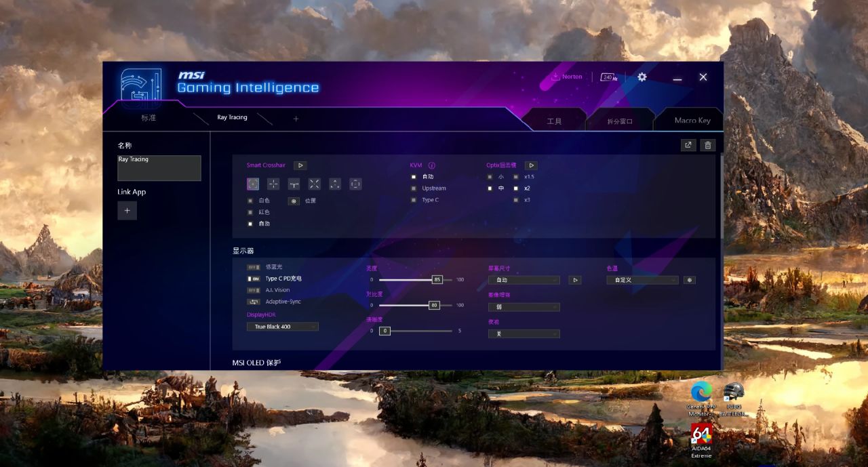Open the 工具 tab

pos(554,121)
